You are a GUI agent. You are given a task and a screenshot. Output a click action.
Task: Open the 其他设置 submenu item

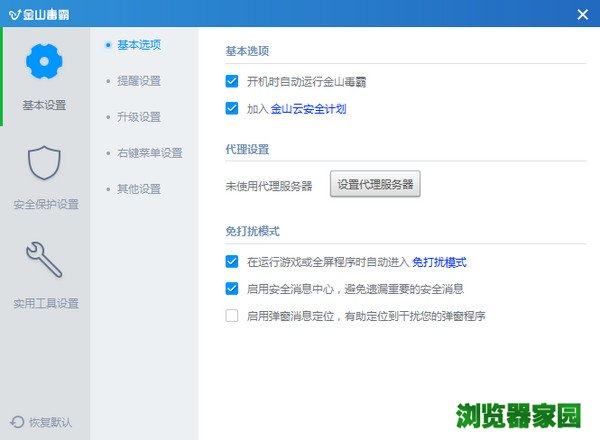point(139,189)
